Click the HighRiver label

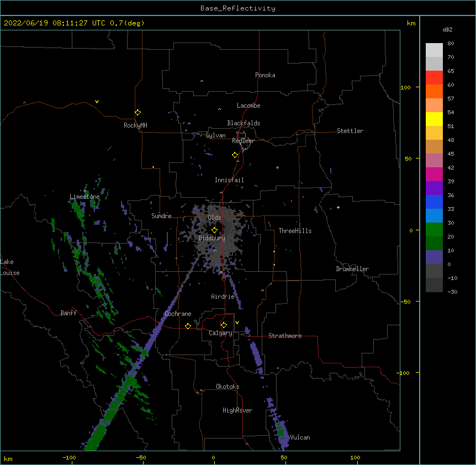pyautogui.click(x=237, y=410)
